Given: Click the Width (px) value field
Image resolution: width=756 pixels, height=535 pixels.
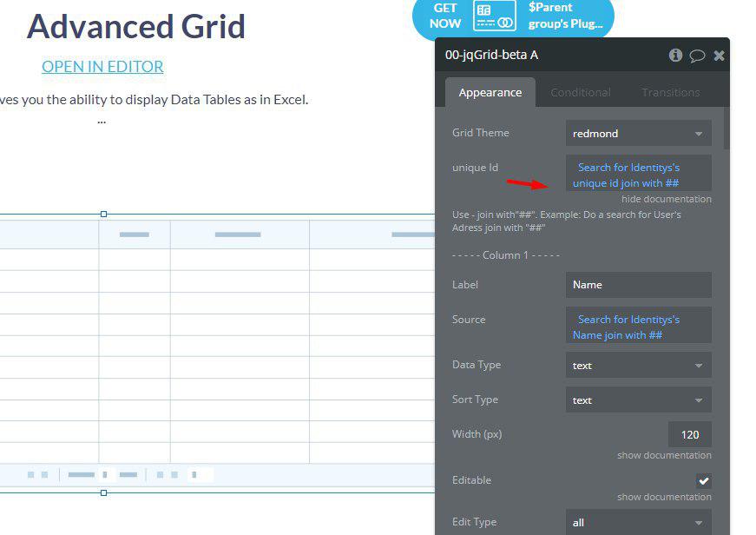Looking at the screenshot, I should pos(689,434).
